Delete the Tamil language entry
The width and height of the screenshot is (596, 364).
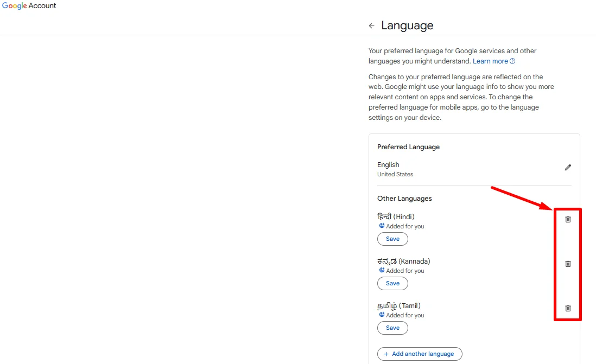point(567,308)
